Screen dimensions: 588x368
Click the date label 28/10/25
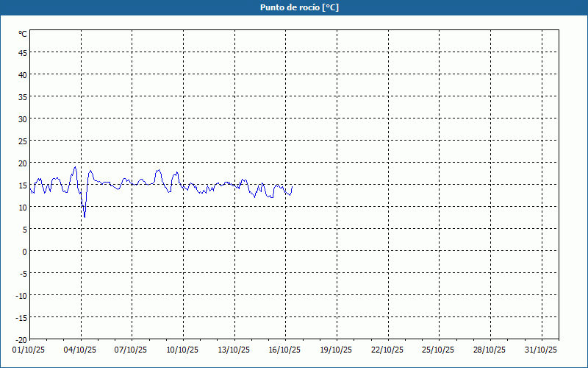click(x=490, y=350)
